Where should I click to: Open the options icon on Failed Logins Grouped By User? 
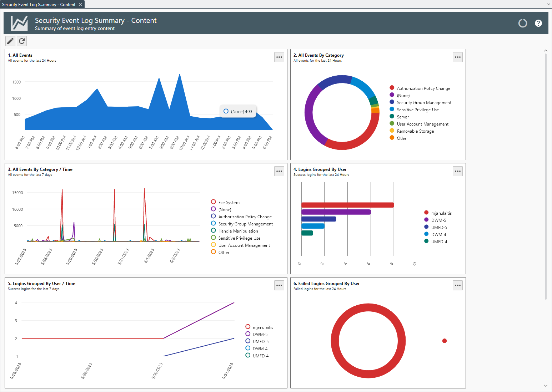click(x=458, y=285)
